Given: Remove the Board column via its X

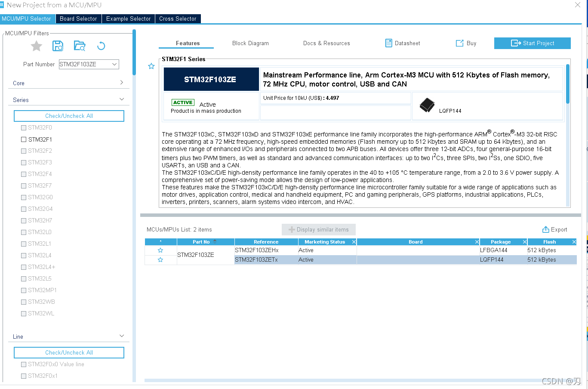Looking at the screenshot, I should point(477,242).
